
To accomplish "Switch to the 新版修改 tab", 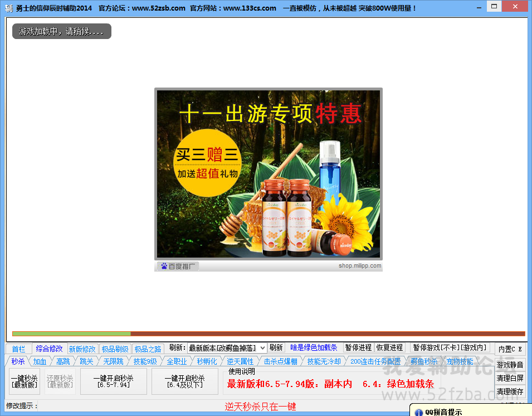I will click(82, 349).
